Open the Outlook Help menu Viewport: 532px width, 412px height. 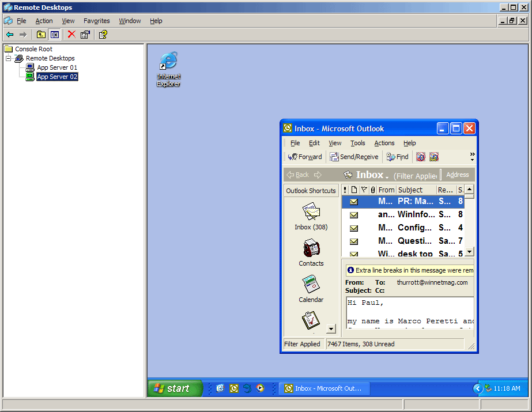tap(409, 143)
